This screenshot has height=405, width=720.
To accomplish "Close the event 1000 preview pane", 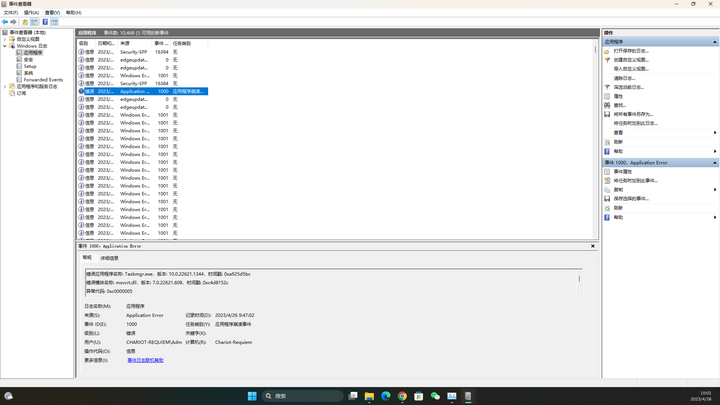I will tap(593, 246).
